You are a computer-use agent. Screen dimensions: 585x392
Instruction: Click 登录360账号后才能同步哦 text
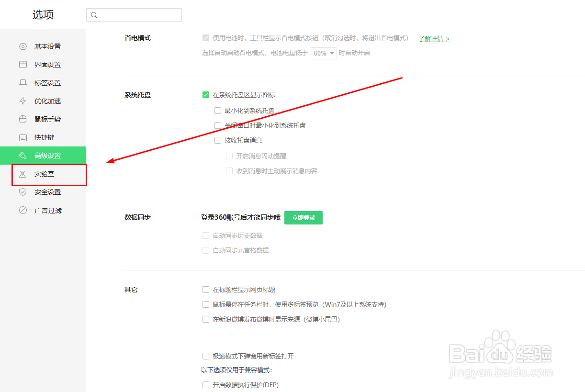(x=241, y=217)
